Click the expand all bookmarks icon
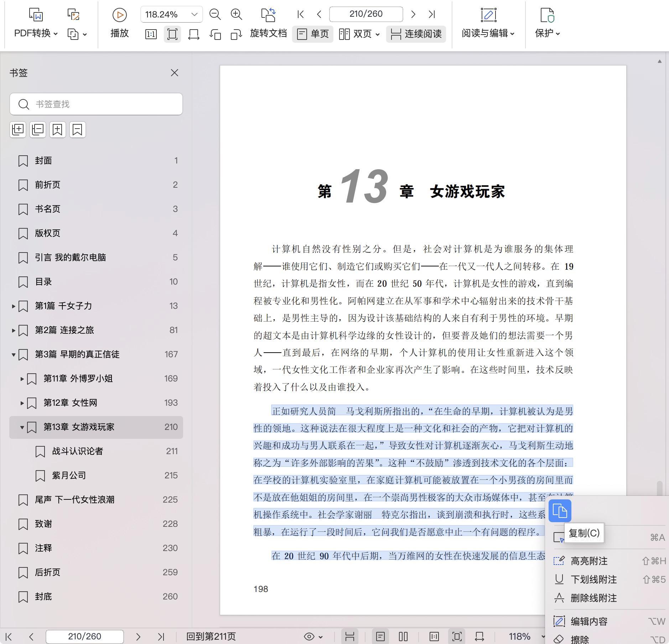 coord(18,130)
